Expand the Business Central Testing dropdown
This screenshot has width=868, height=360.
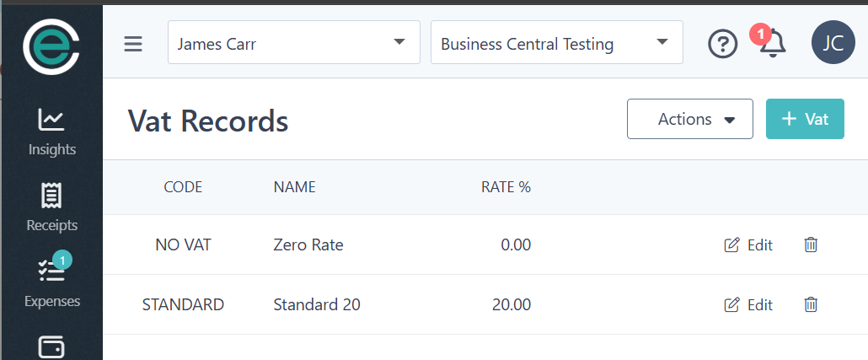556,43
